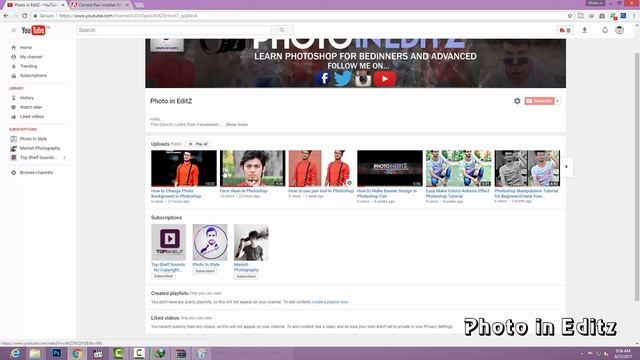Click the upload arrow icon
The image size is (640, 360).
click(584, 30)
